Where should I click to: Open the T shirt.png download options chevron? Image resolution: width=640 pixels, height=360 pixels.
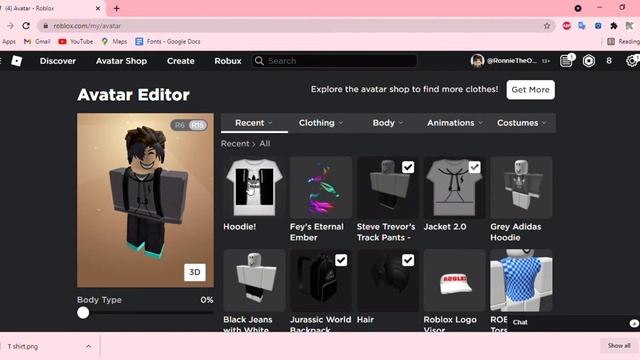point(89,346)
